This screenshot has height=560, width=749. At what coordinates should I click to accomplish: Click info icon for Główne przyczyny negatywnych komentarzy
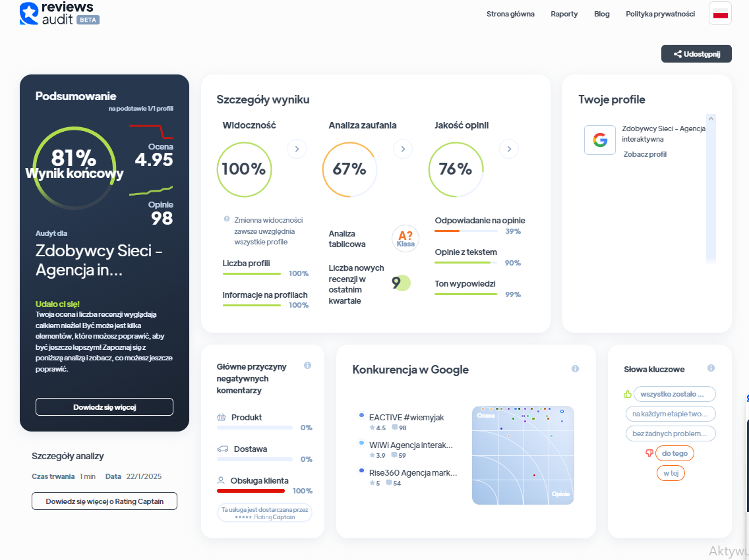click(308, 365)
